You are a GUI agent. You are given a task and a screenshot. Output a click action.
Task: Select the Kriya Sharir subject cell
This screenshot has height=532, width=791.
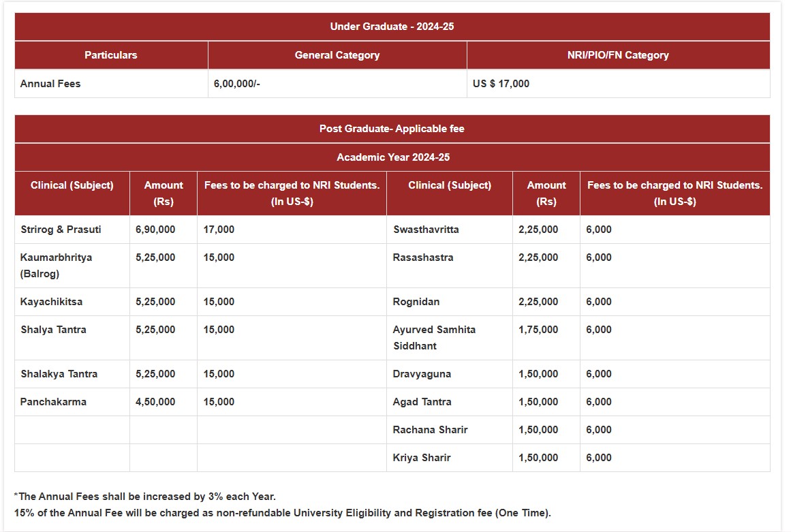tap(422, 458)
